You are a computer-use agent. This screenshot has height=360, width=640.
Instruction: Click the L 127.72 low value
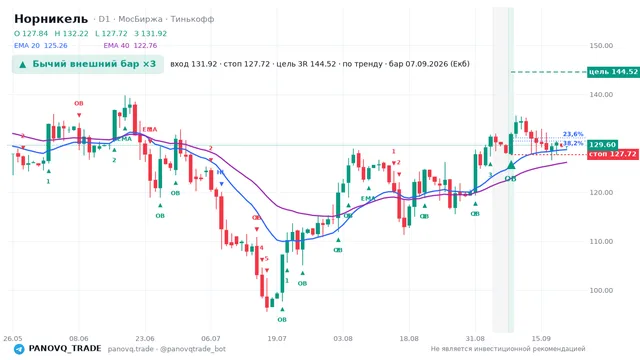click(111, 33)
